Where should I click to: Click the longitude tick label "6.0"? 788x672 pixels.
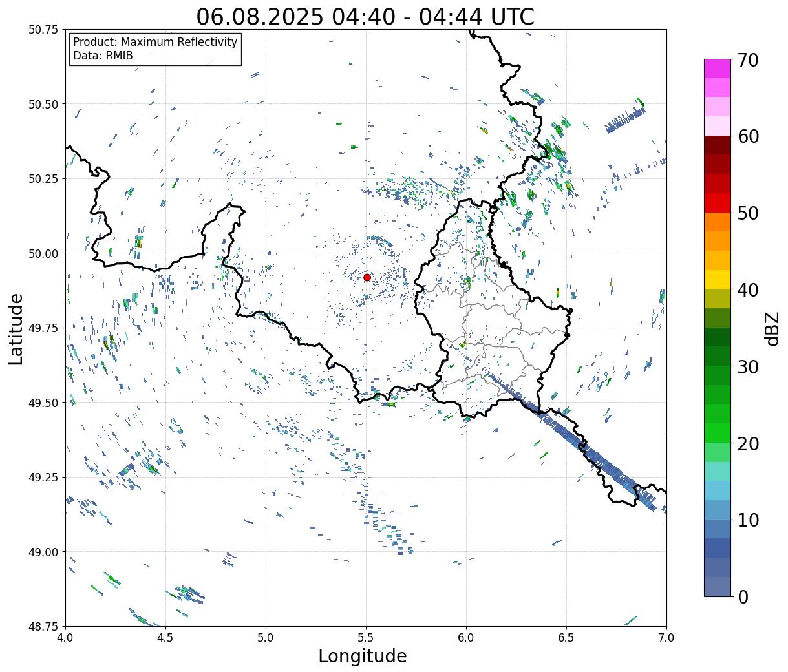tap(466, 638)
